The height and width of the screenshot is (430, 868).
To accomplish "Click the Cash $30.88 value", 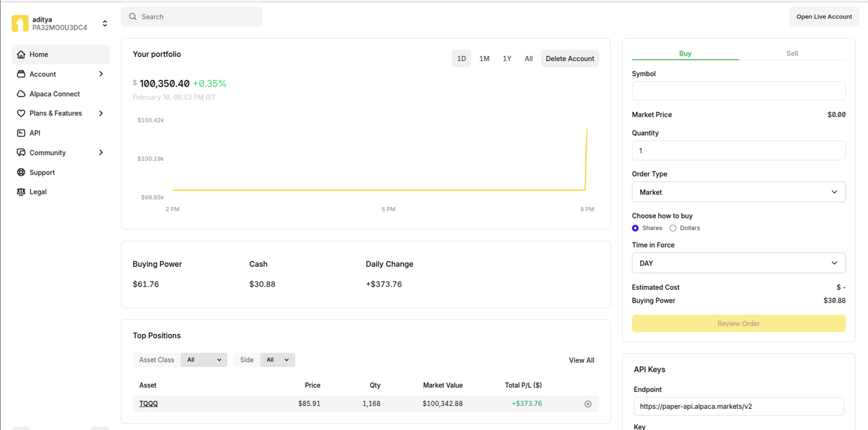I will (262, 284).
